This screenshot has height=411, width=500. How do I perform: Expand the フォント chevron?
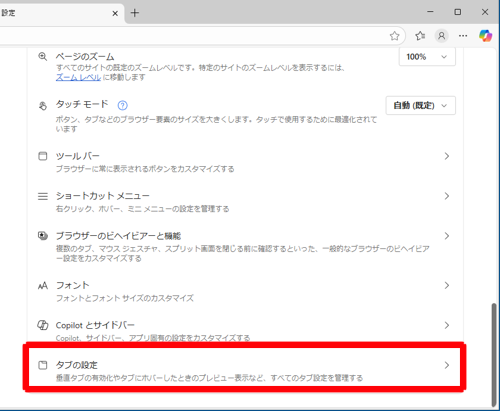coord(447,285)
